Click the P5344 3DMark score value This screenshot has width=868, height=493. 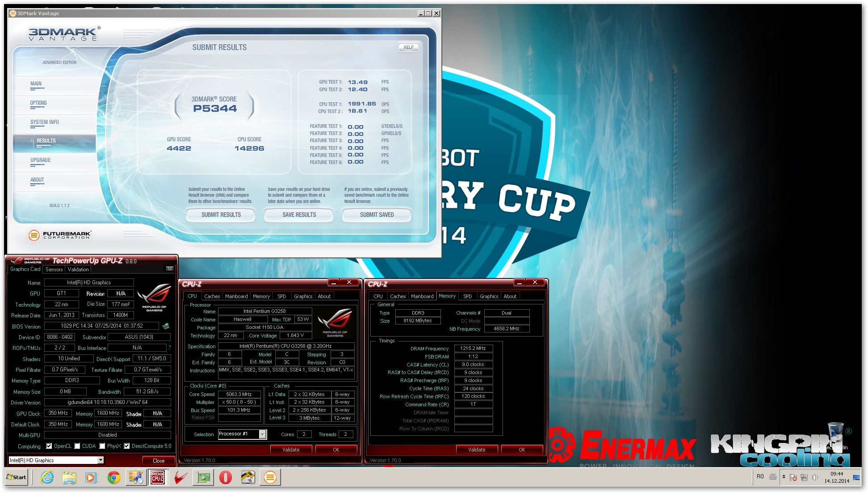click(215, 108)
